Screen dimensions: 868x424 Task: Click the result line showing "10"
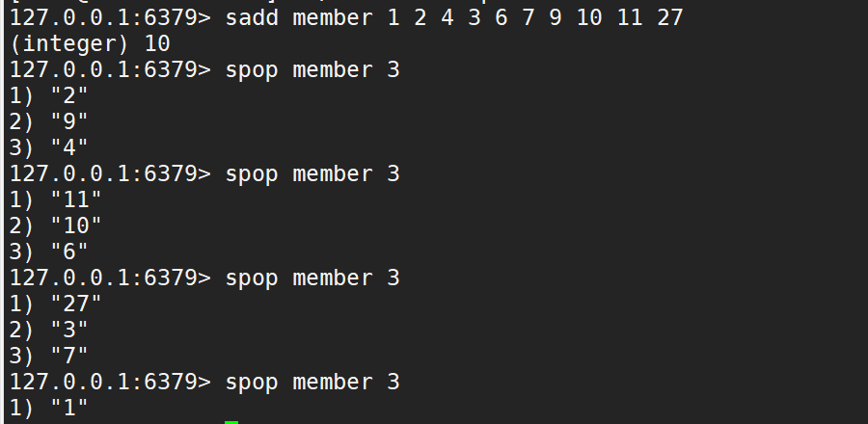(55, 226)
